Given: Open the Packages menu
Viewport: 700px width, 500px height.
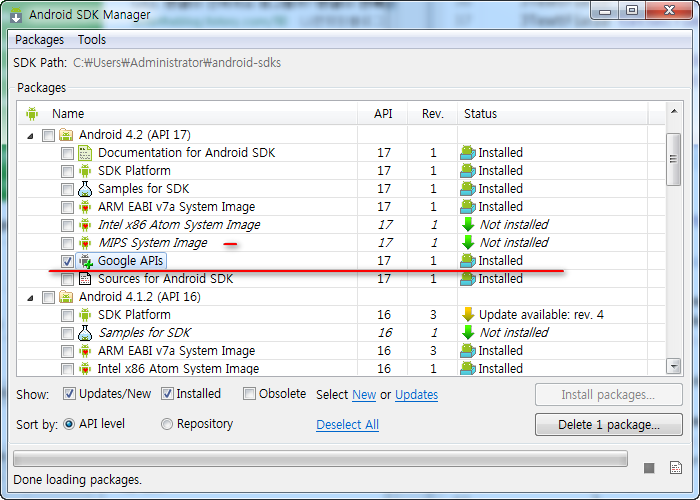Looking at the screenshot, I should click(x=39, y=40).
